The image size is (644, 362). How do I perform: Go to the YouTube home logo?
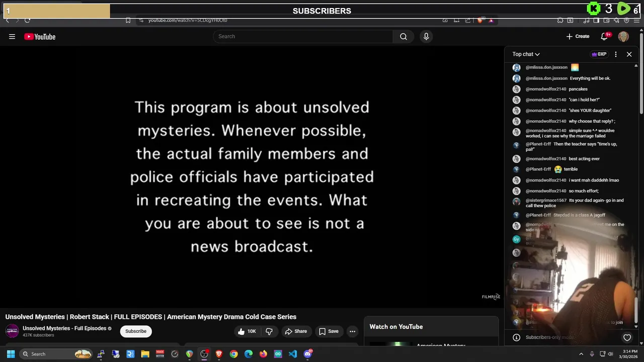40,36
